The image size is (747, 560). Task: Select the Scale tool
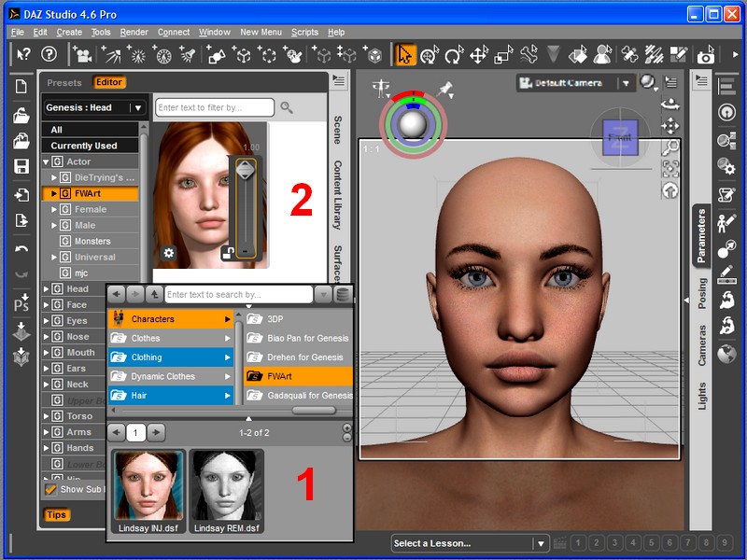click(x=503, y=55)
